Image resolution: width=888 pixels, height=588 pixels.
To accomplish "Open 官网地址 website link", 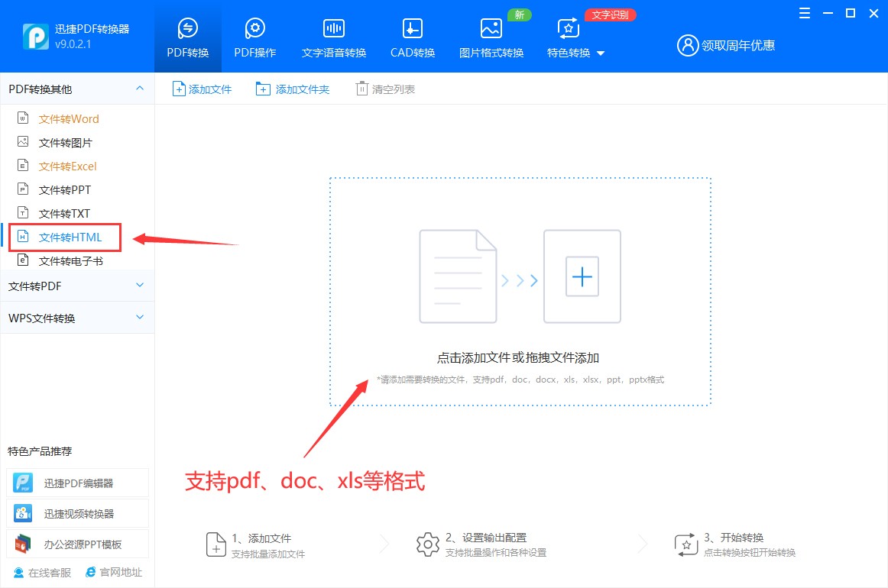I will 114,573.
